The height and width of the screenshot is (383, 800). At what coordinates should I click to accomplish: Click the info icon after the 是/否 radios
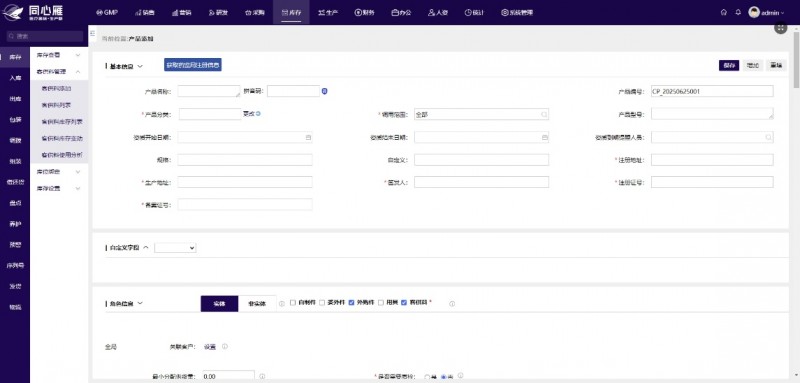[460, 375]
